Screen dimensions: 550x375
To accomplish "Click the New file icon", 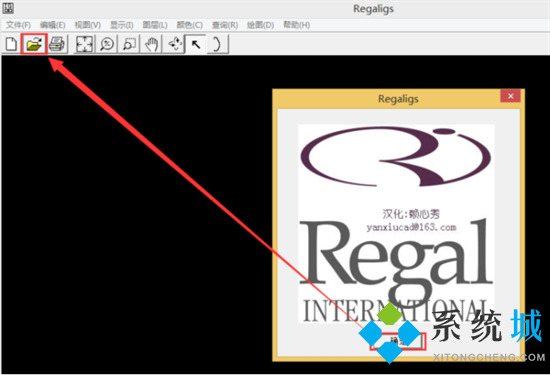I will (11, 44).
